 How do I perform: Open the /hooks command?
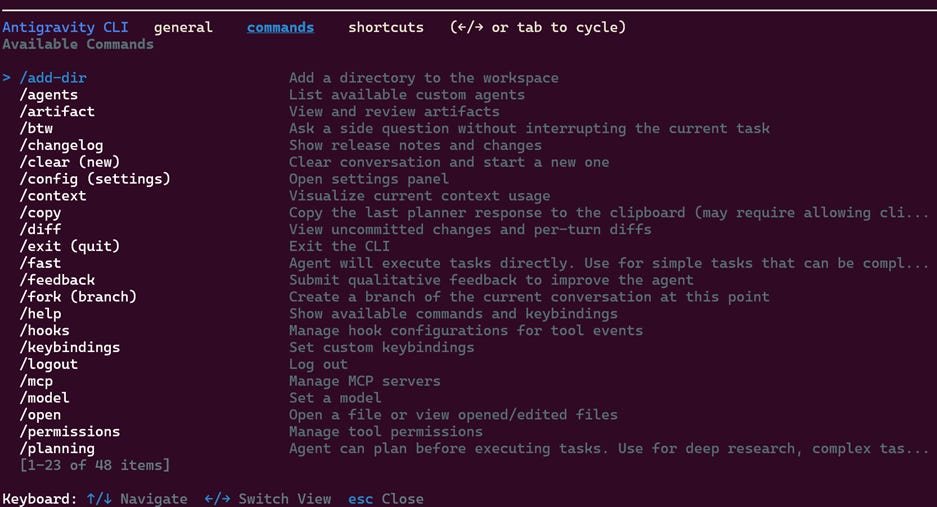(44, 330)
